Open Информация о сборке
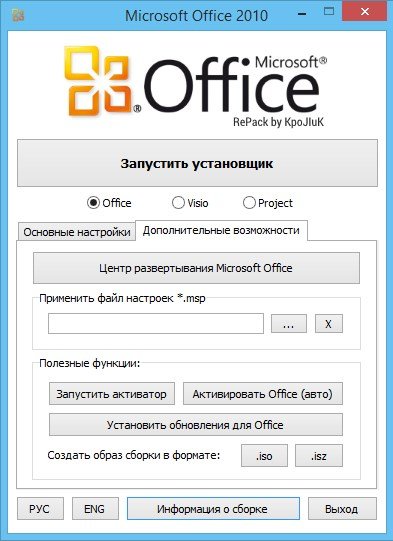393x541 pixels. pyautogui.click(x=213, y=509)
